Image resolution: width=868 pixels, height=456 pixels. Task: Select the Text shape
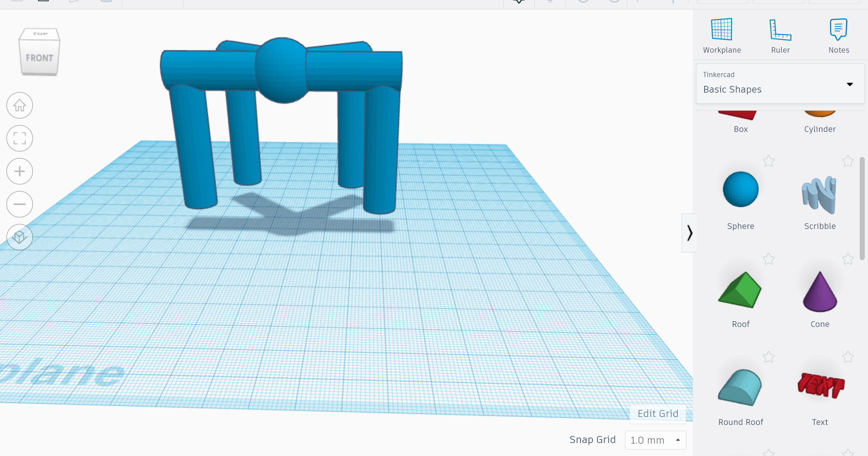coord(821,386)
